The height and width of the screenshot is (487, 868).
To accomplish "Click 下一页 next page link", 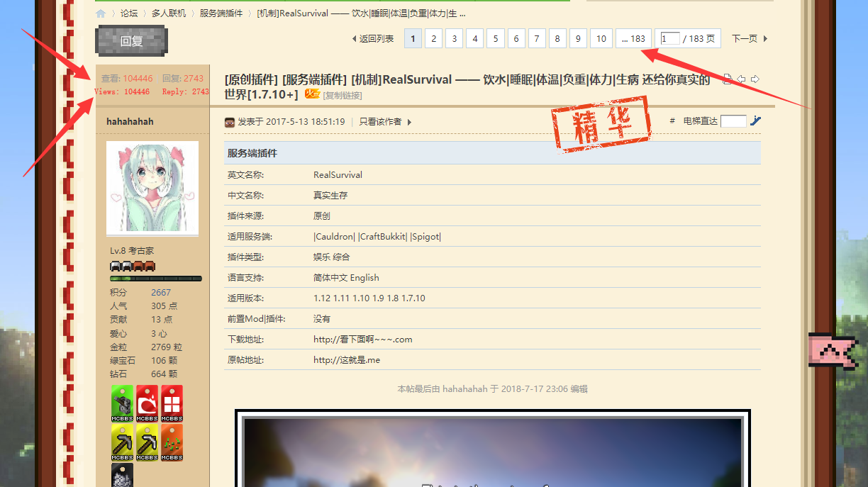I will 749,39.
